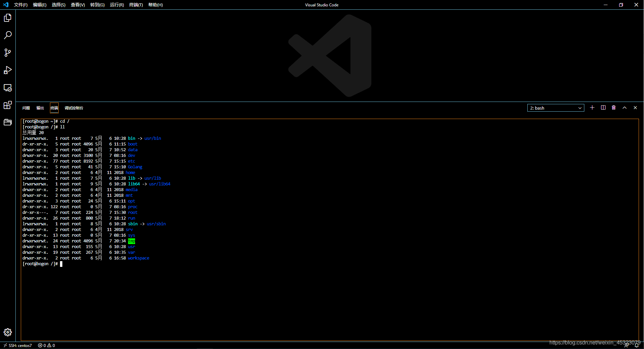Viewport: 644px width, 349px height.
Task: Click the 'sys' directory name
Action: pyautogui.click(x=131, y=235)
